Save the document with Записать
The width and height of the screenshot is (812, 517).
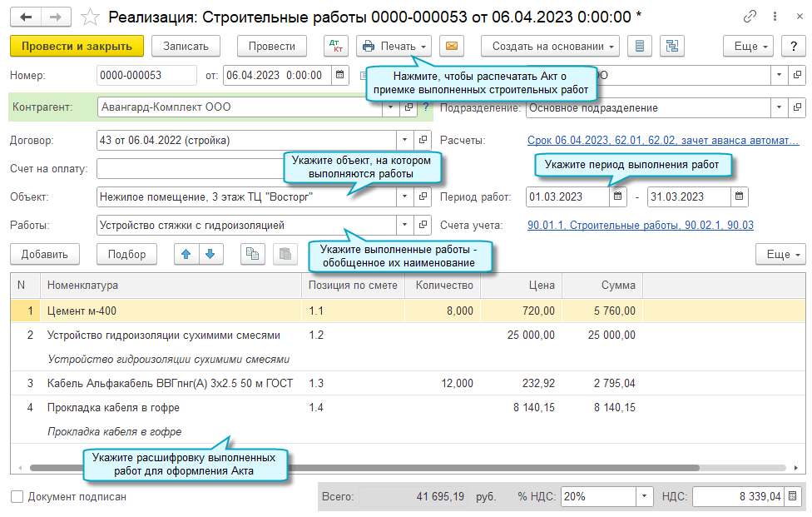(x=186, y=46)
